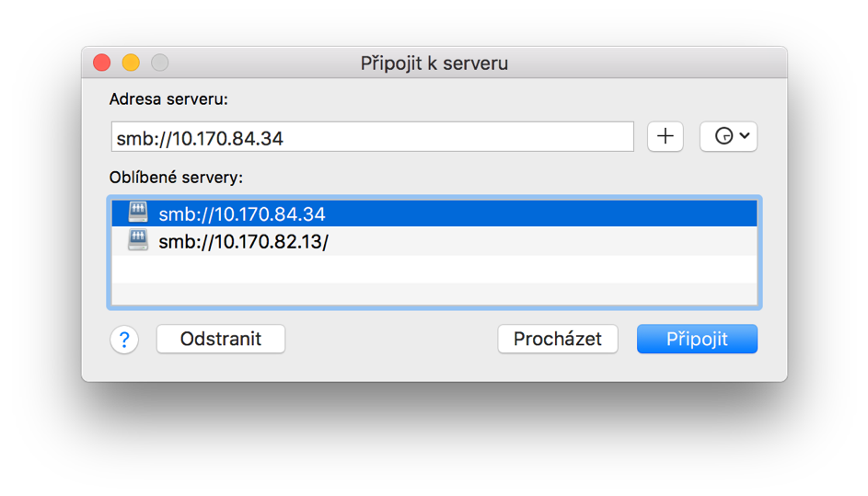868x496 pixels.
Task: Connect to server with Připojit button
Action: pos(697,339)
